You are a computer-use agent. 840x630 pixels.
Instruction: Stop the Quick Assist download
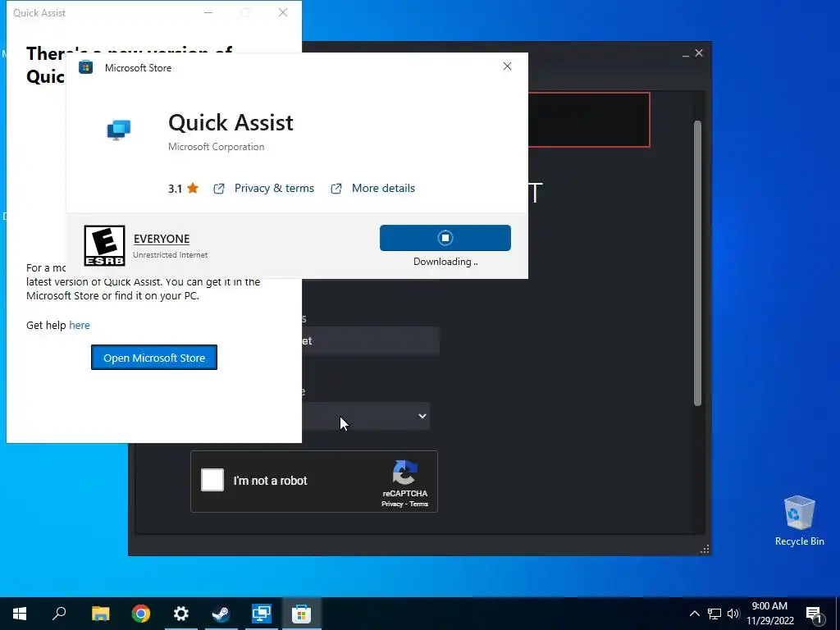point(445,238)
